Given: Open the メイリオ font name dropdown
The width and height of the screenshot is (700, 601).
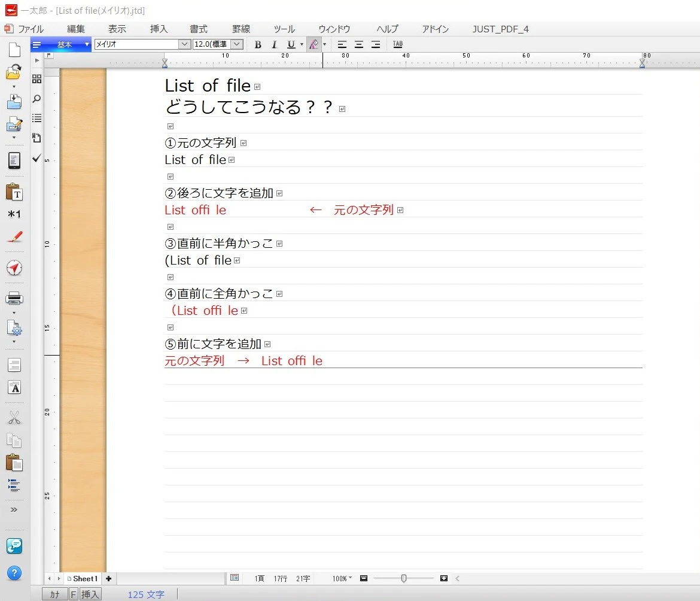Looking at the screenshot, I should [x=184, y=44].
